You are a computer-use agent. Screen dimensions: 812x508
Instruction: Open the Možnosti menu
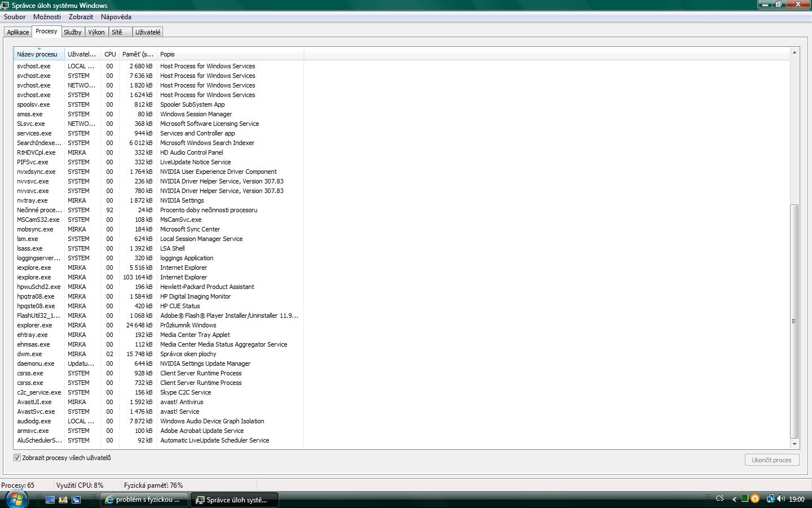47,17
